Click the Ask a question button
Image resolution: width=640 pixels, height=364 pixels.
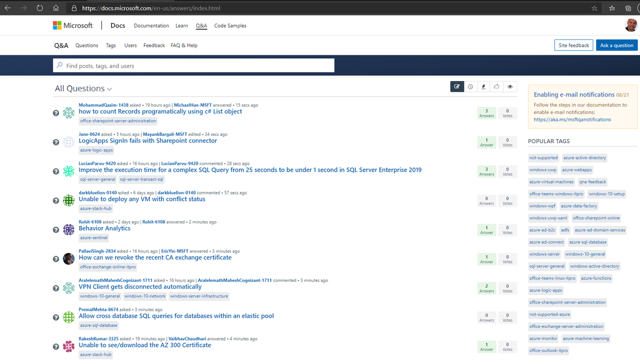tap(617, 45)
